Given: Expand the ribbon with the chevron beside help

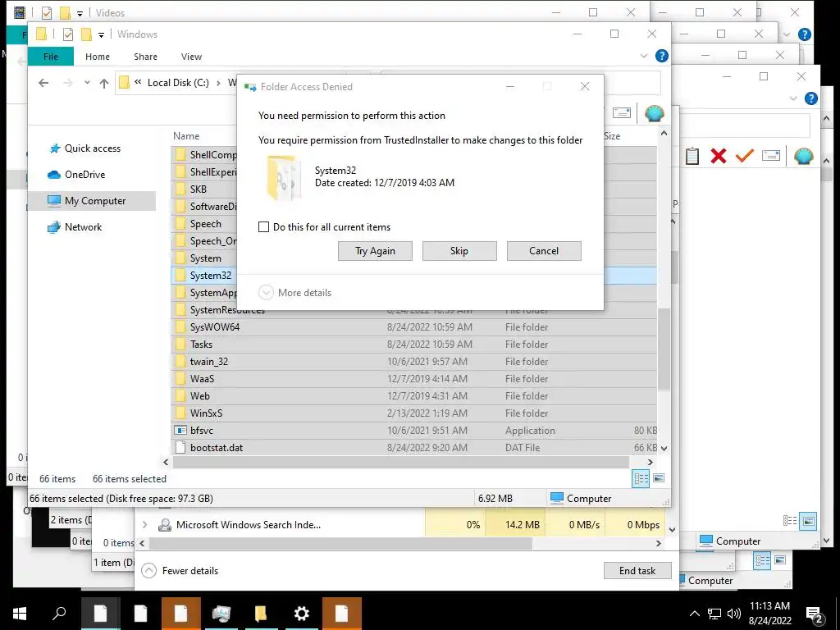Looking at the screenshot, I should point(644,56).
